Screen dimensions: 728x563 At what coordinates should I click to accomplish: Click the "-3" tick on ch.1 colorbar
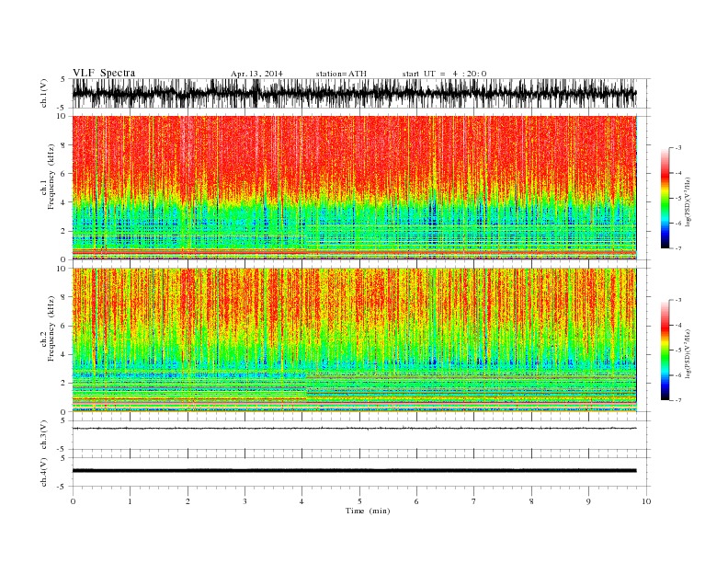coord(678,148)
